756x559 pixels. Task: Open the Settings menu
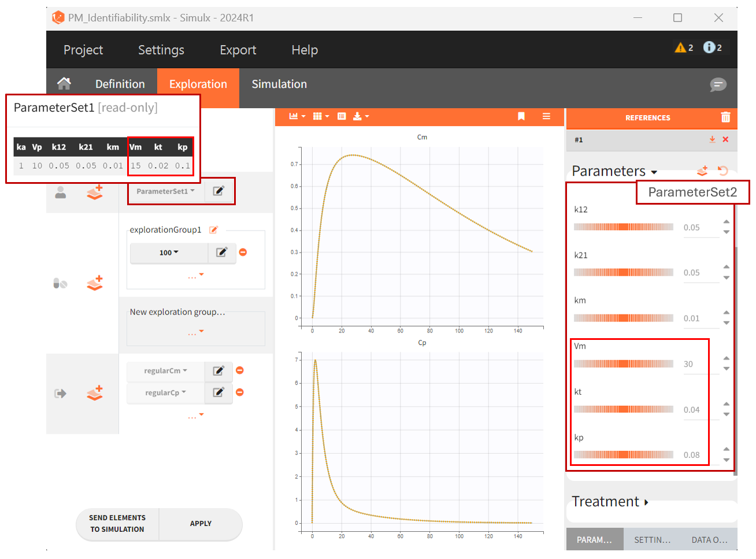[x=161, y=50]
